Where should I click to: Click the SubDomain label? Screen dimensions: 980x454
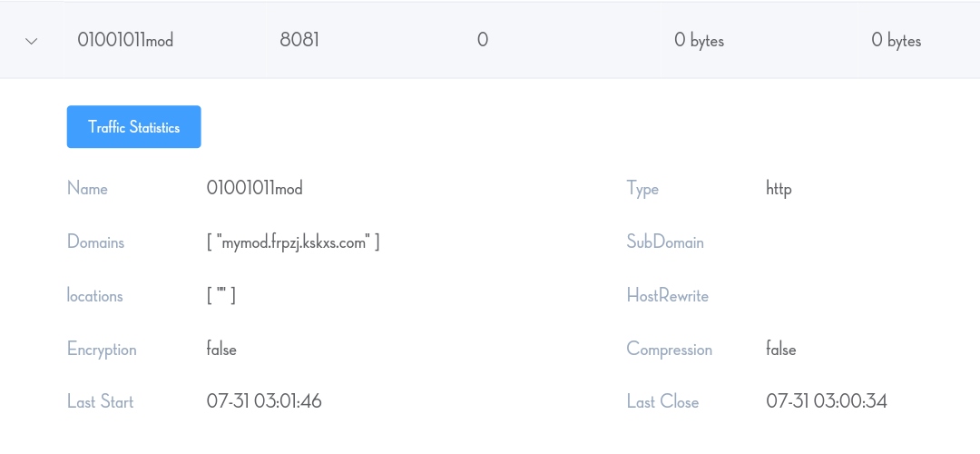(665, 242)
